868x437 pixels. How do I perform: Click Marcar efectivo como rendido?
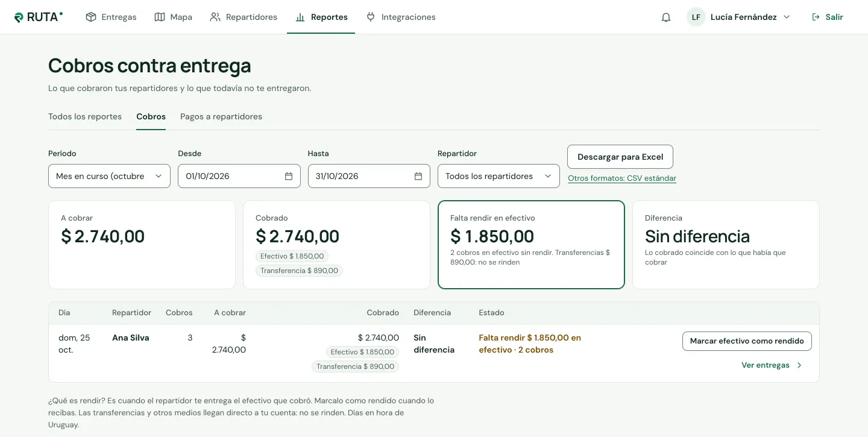point(747,341)
